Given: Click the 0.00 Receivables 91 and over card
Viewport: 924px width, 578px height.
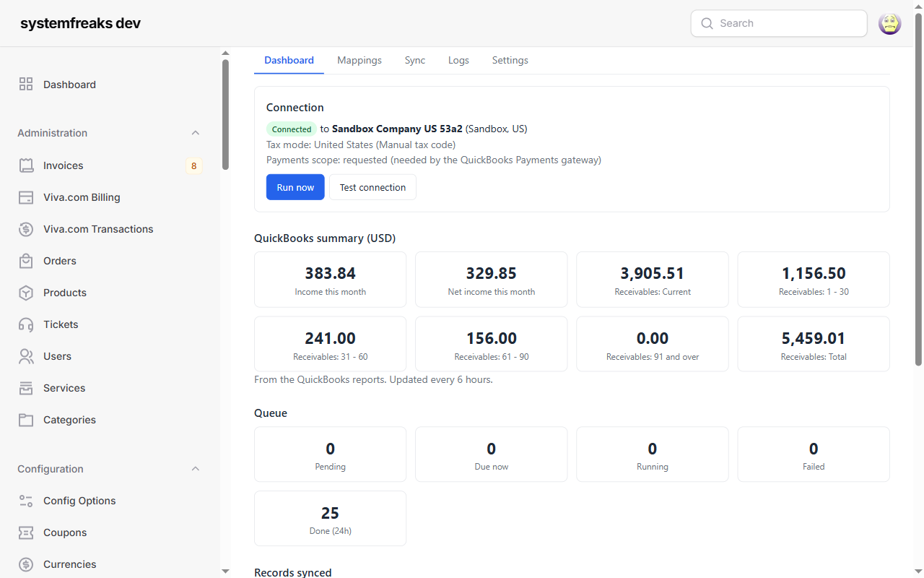Looking at the screenshot, I should pos(652,344).
